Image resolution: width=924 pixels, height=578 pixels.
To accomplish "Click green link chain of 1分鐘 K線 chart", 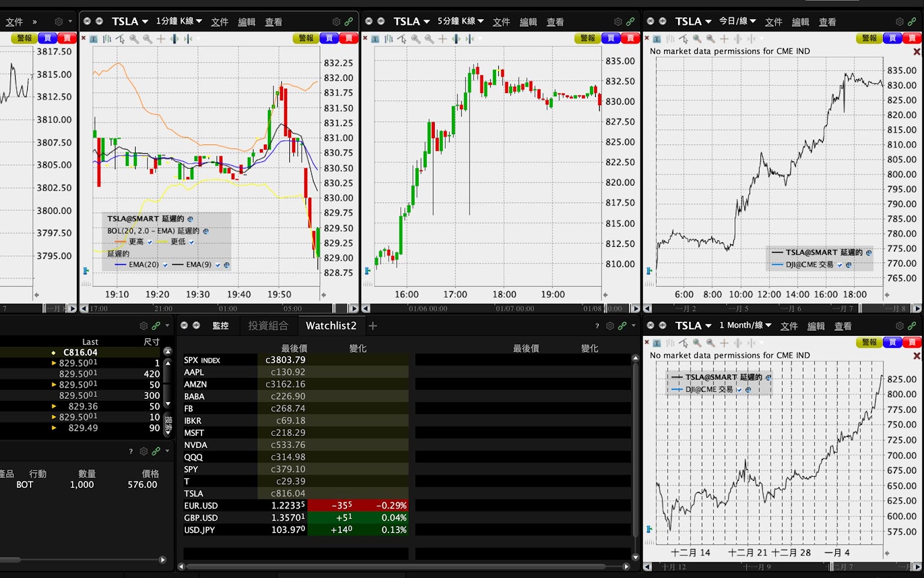I will click(349, 21).
